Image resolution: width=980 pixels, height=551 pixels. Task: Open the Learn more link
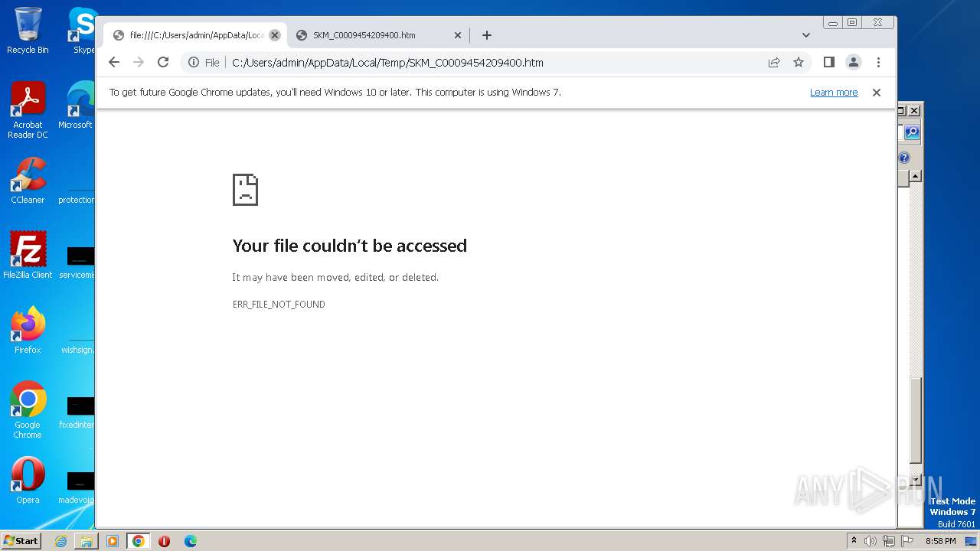[834, 93]
